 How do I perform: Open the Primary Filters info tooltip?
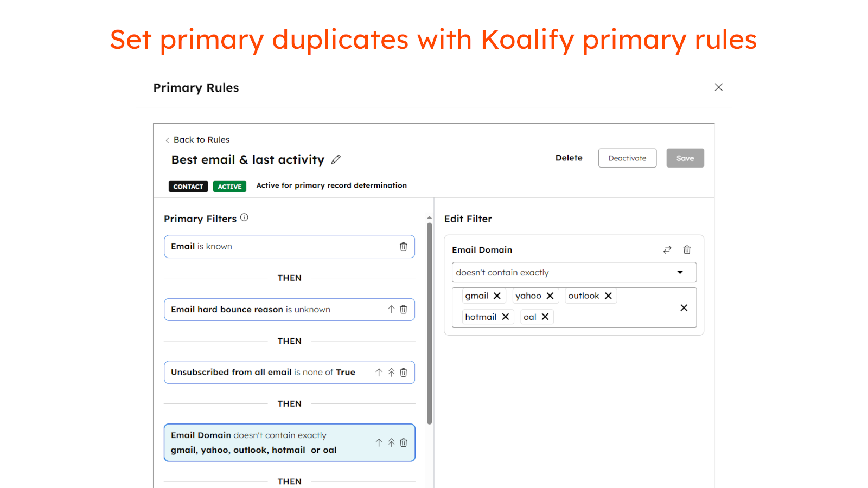(x=244, y=217)
